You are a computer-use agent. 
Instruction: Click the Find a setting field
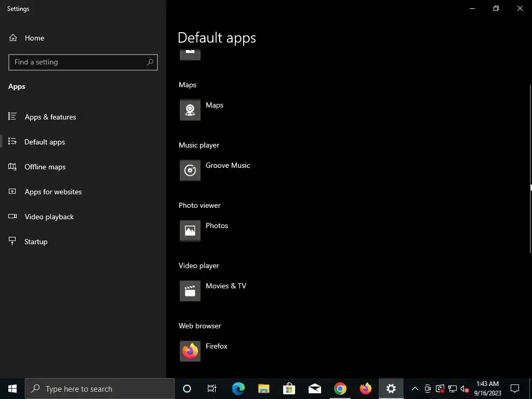tap(83, 62)
